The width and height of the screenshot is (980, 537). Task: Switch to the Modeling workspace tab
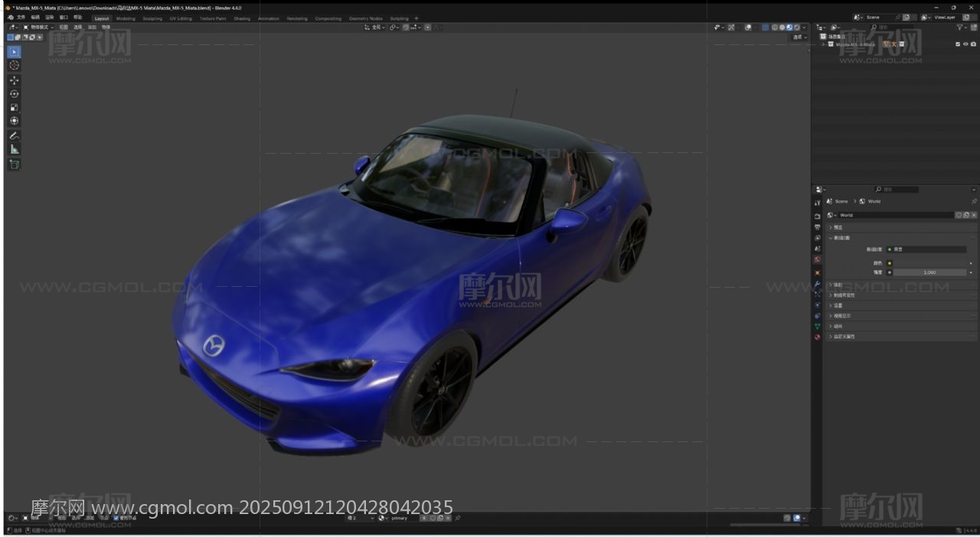pyautogui.click(x=126, y=18)
